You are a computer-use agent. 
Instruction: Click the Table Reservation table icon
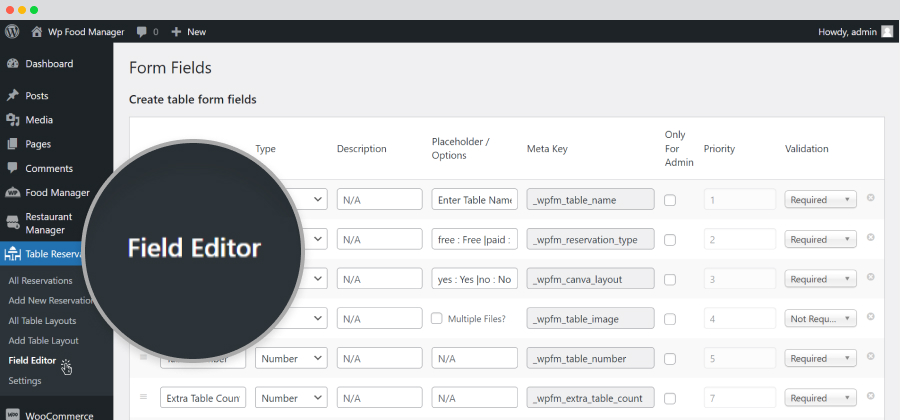tap(12, 254)
